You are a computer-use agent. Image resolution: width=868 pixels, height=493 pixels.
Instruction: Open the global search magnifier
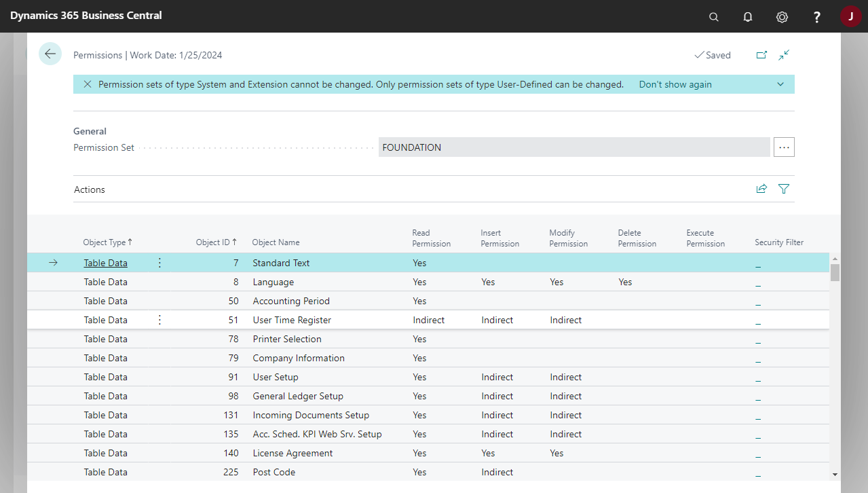point(713,16)
